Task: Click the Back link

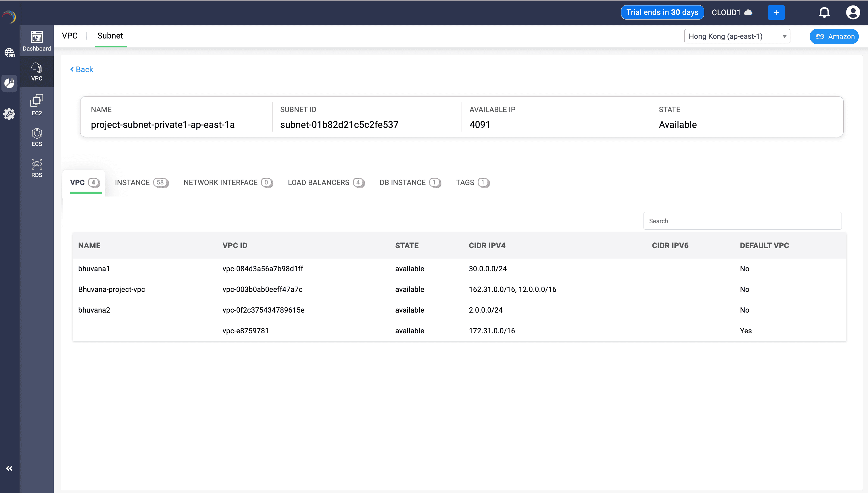Action: tap(81, 69)
